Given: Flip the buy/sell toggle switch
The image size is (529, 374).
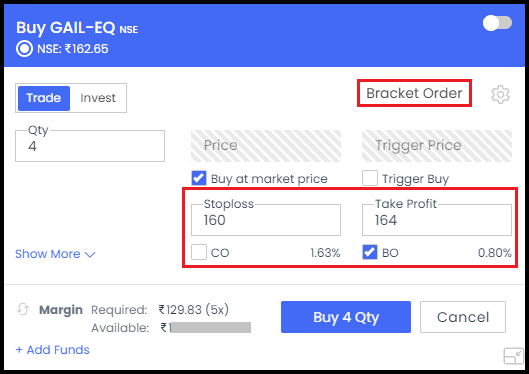Looking at the screenshot, I should [x=497, y=23].
